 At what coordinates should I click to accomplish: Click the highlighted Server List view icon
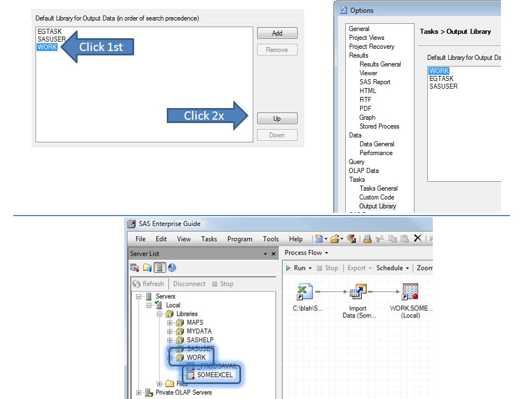[x=160, y=268]
